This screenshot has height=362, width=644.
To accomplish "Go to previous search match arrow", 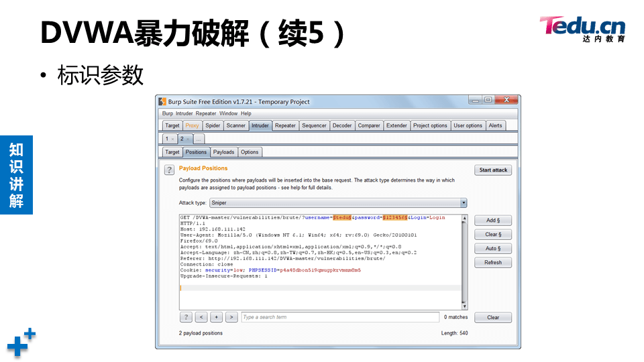I will point(201,317).
